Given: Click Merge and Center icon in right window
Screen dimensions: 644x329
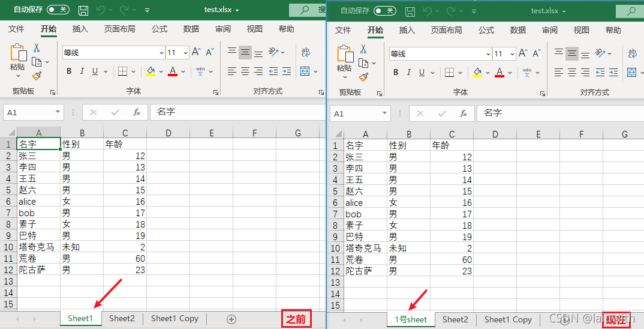Looking at the screenshot, I should click(631, 73).
